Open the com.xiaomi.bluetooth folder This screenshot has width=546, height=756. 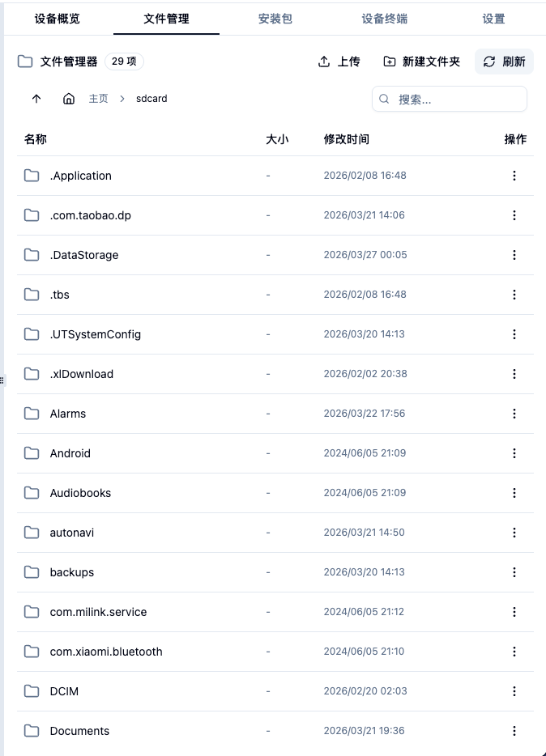tap(106, 651)
